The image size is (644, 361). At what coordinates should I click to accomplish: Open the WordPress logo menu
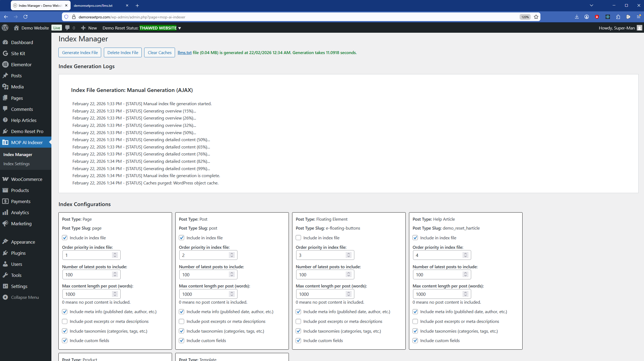5,28
